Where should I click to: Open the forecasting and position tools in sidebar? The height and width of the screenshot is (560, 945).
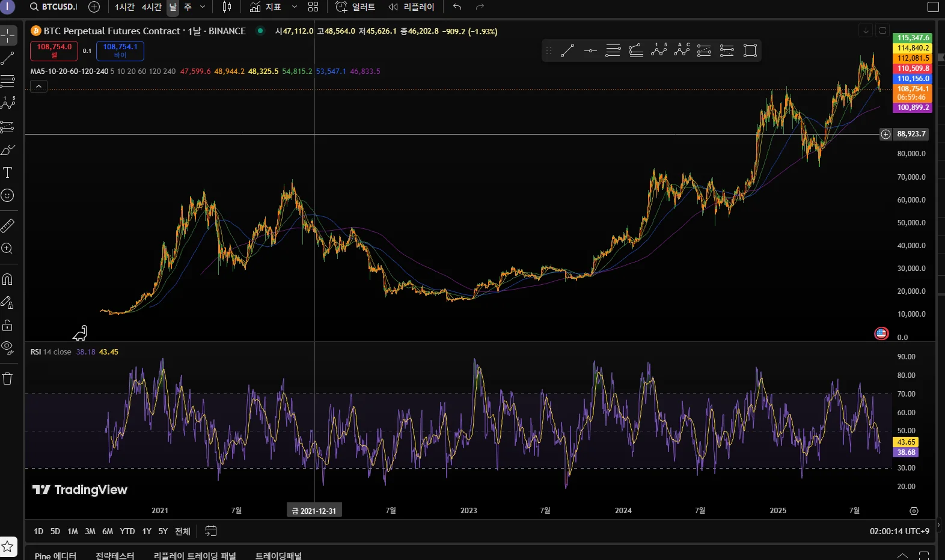pos(8,127)
